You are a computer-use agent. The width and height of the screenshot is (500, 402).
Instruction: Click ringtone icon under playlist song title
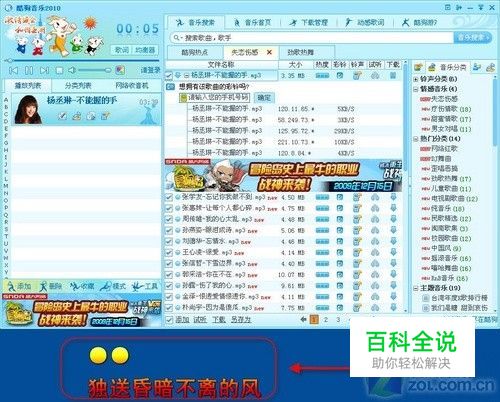tap(105, 116)
